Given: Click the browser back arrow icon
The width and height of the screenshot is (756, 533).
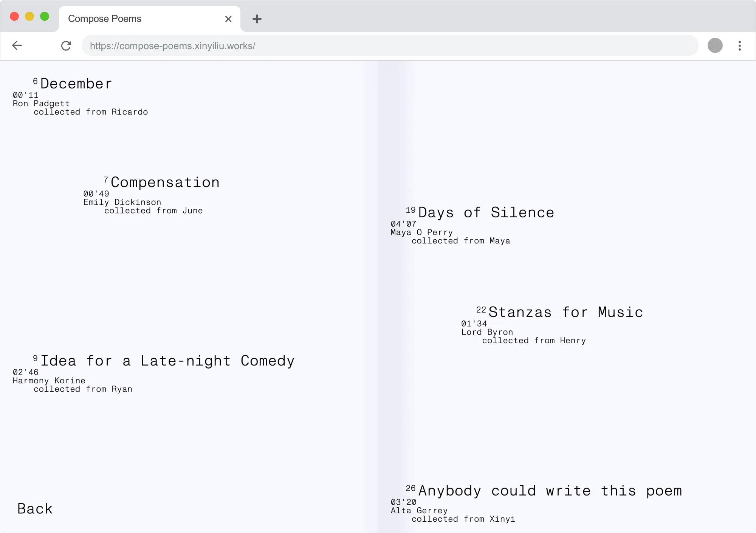Looking at the screenshot, I should click(x=17, y=45).
